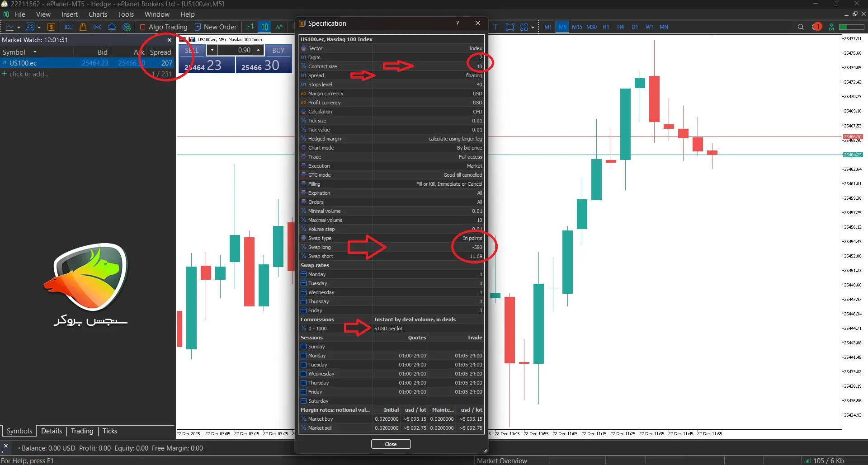Expand the Symbol column dropdown arrow
The height and width of the screenshot is (465, 868).
35,52
